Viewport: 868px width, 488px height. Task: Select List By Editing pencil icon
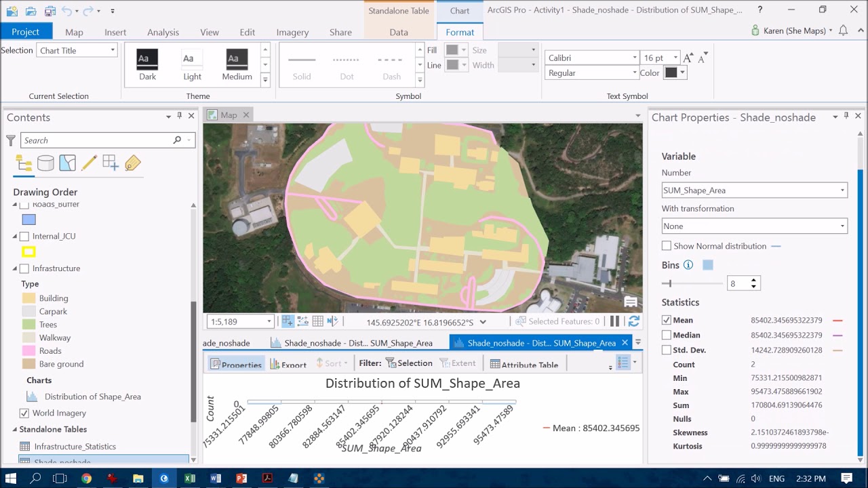tap(89, 163)
